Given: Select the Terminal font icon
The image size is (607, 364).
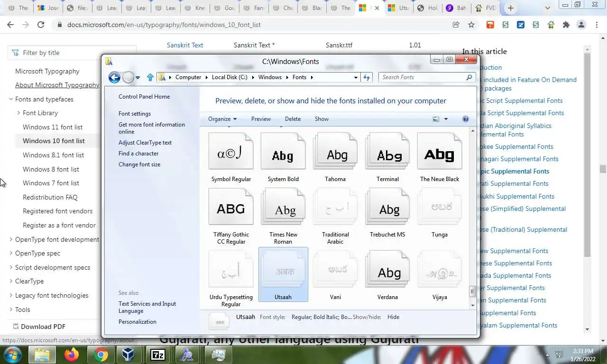Looking at the screenshot, I should point(387,152).
